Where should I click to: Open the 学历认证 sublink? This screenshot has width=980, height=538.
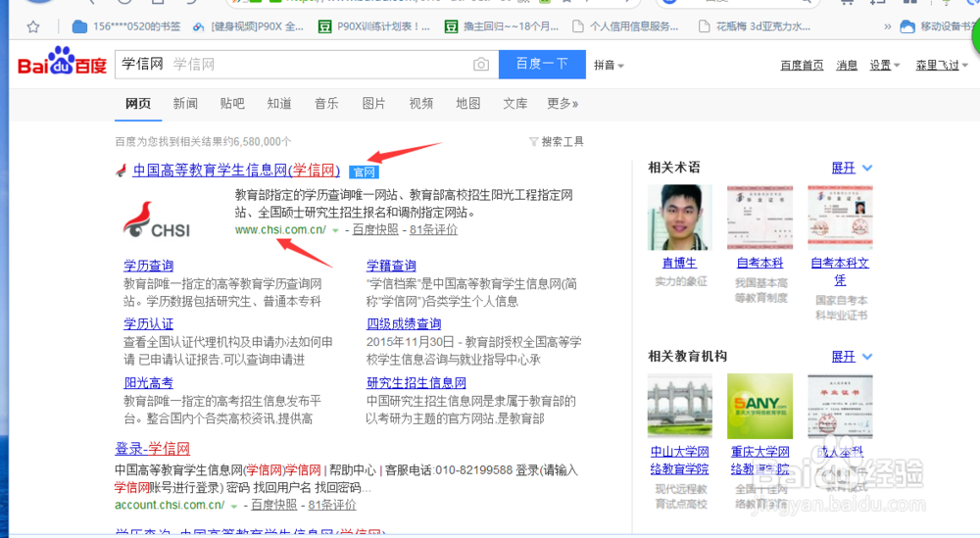point(148,323)
